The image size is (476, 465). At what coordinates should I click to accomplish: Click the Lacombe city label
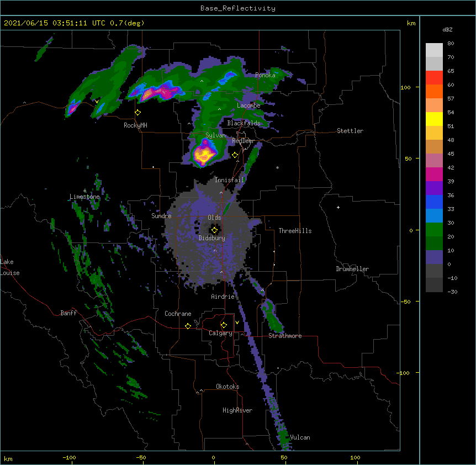[248, 105]
